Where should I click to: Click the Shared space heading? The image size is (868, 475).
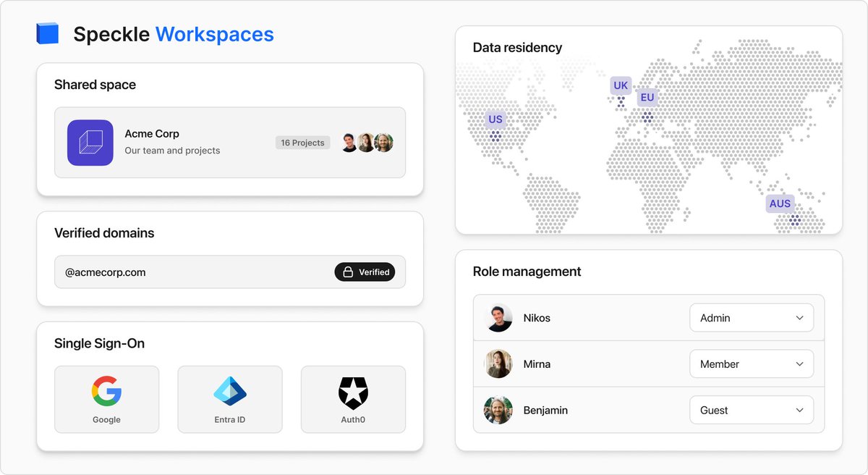(x=95, y=85)
